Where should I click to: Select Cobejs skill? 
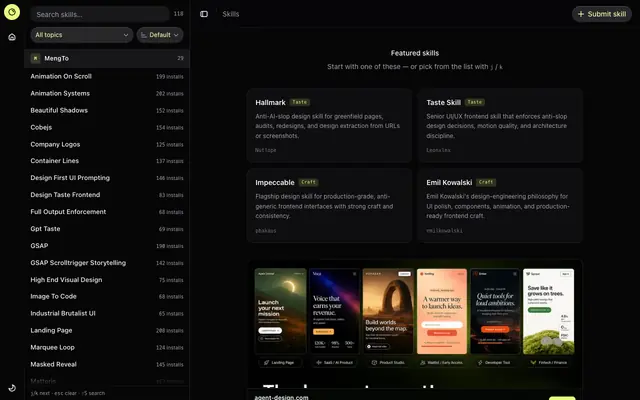coord(107,127)
